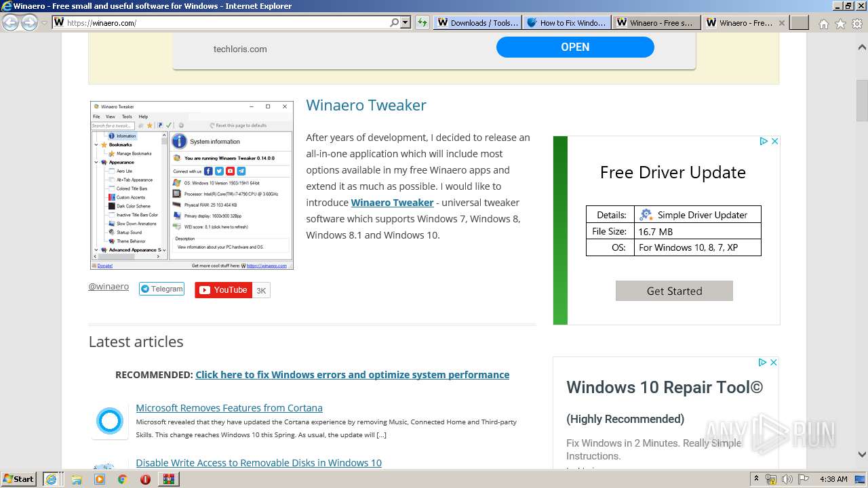Image resolution: width=868 pixels, height=488 pixels.
Task: Switch to the 'How to Fix Windo...' tab
Action: (567, 22)
